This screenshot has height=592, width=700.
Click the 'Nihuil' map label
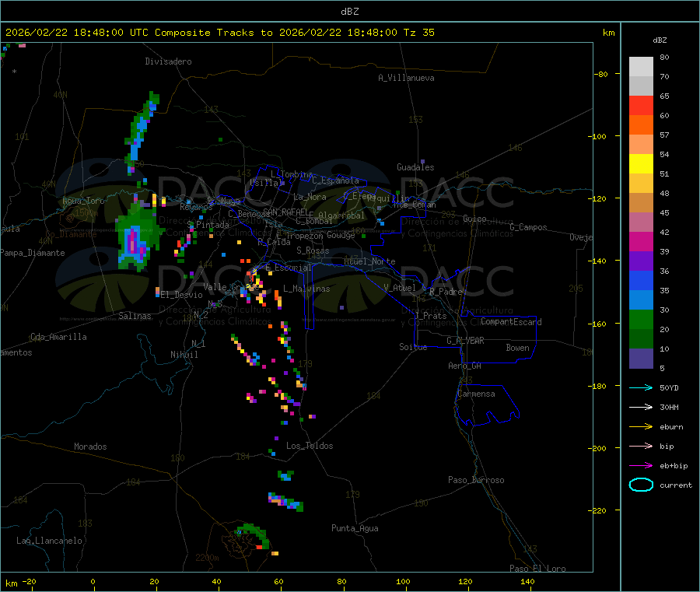tap(184, 355)
